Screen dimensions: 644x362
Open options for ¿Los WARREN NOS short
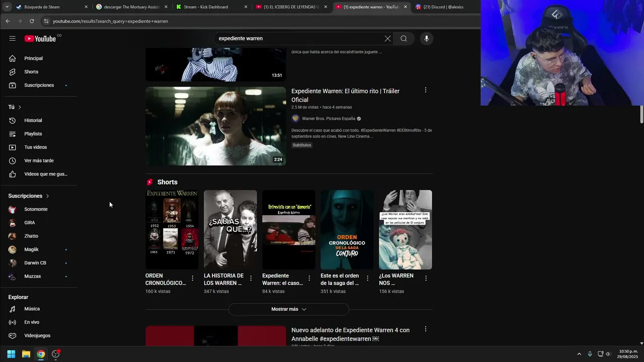point(426,278)
